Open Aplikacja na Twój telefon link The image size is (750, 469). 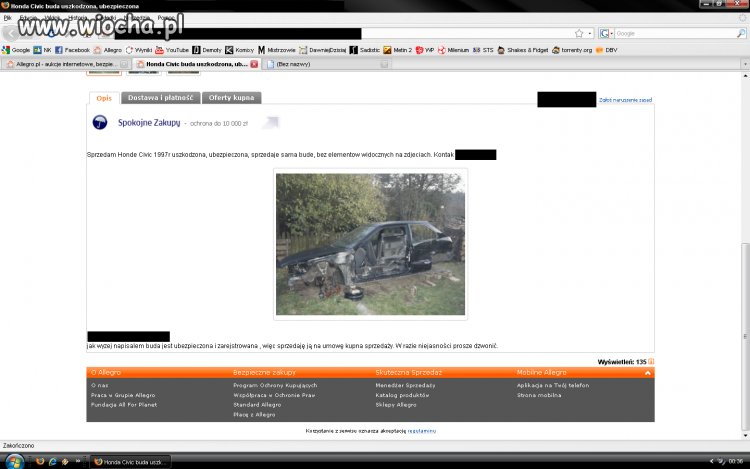(x=553, y=385)
